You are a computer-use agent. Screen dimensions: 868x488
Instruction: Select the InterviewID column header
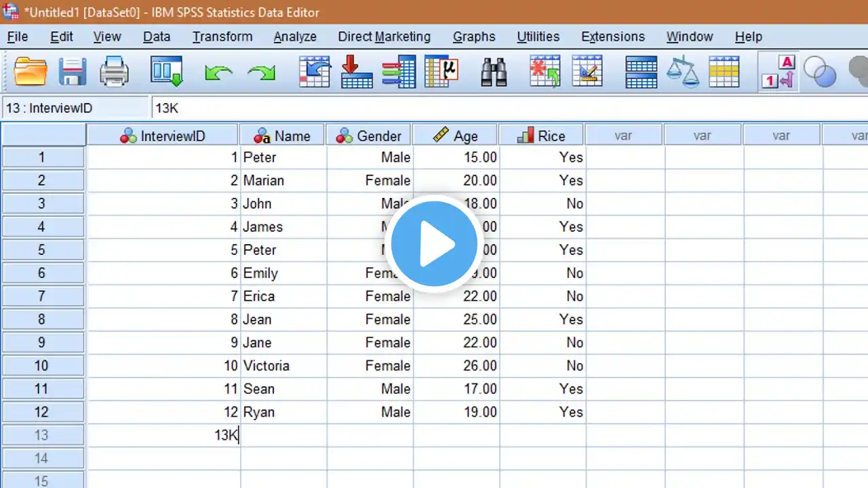coord(163,136)
